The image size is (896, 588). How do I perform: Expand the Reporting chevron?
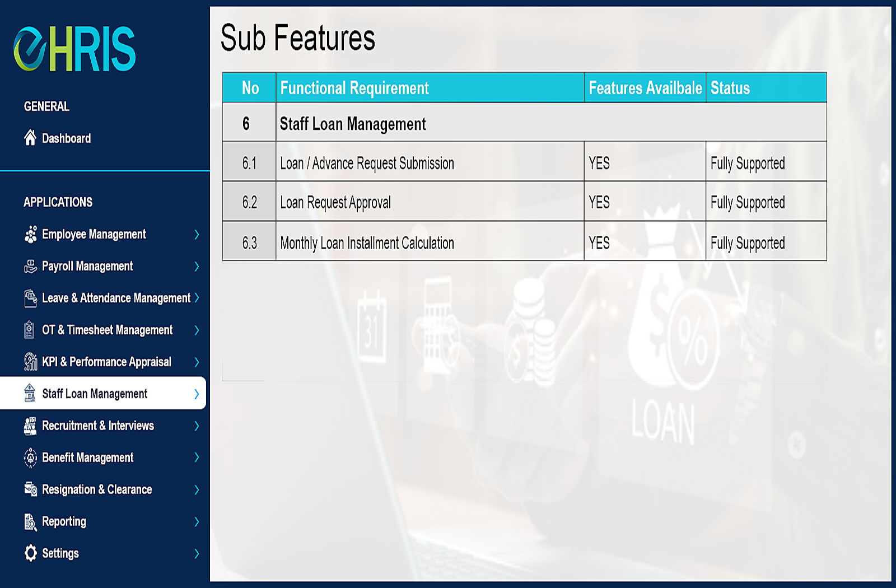coord(197,522)
